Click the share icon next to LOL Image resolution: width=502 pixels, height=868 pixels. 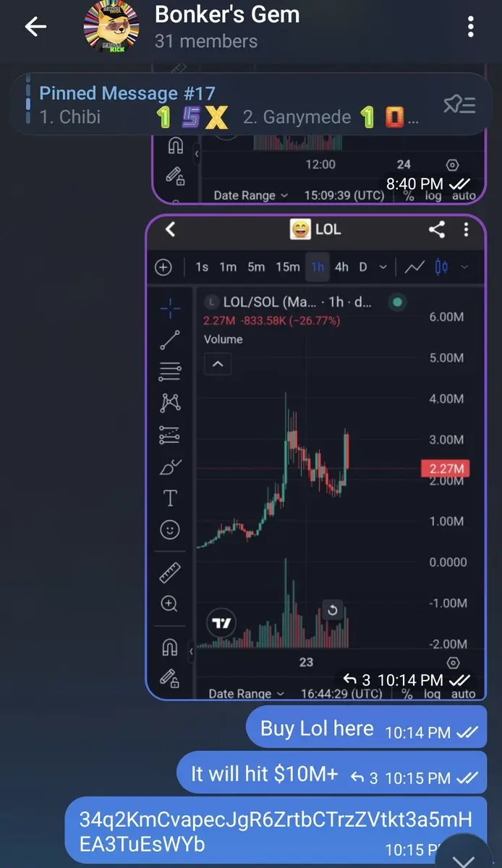point(436,229)
